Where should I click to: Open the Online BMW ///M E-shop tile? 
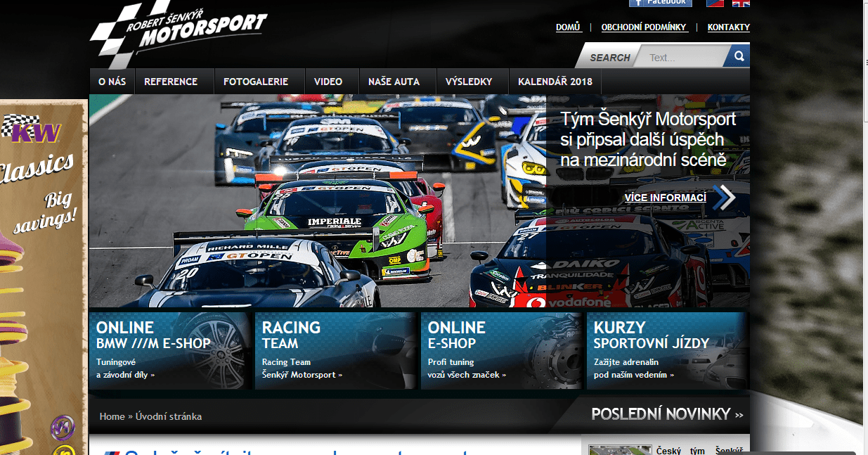pyautogui.click(x=170, y=351)
